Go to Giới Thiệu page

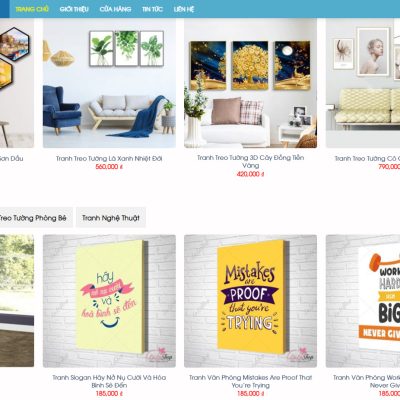pyautogui.click(x=74, y=9)
